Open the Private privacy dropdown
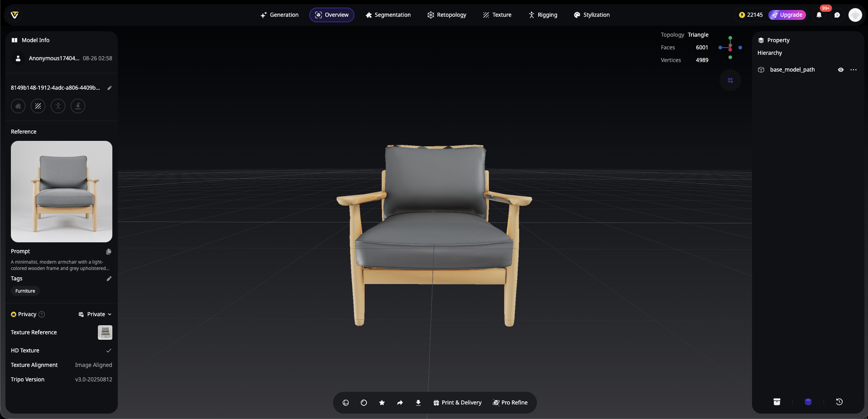This screenshot has height=419, width=868. tap(95, 314)
